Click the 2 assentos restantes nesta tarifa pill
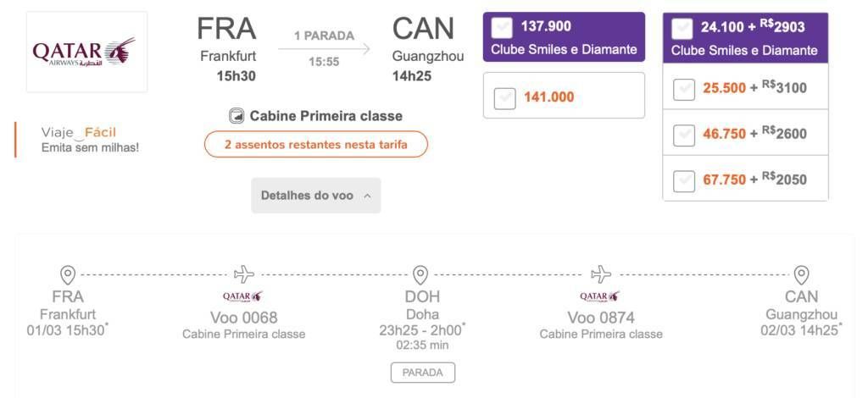 click(x=316, y=145)
